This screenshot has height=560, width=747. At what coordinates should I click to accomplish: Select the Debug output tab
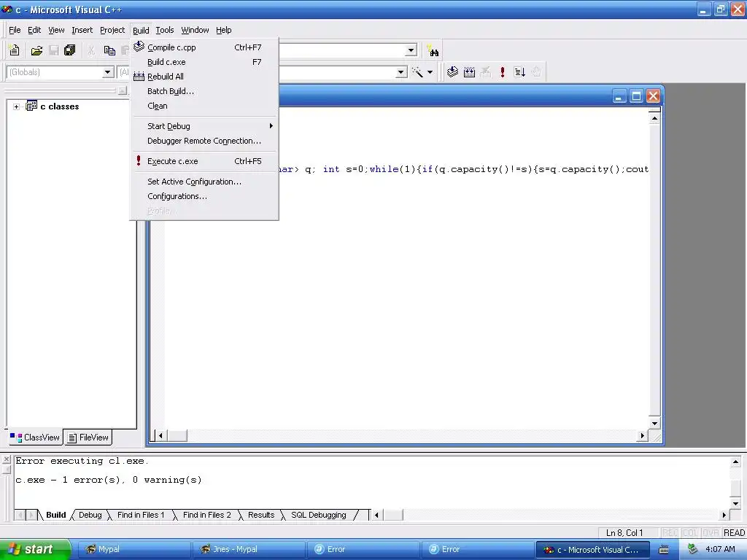click(x=90, y=515)
